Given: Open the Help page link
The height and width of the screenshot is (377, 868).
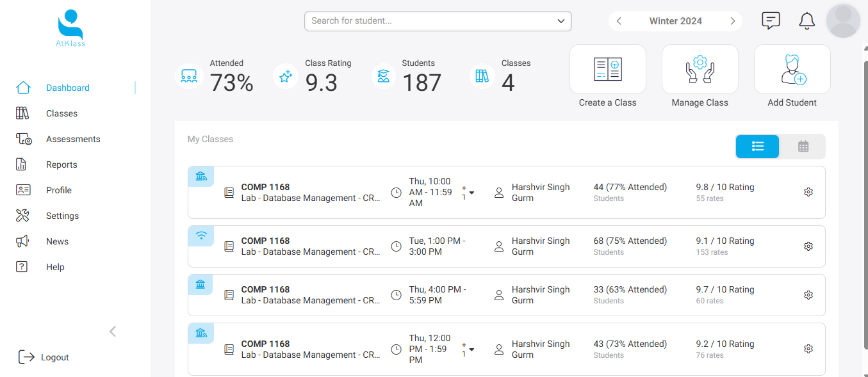Looking at the screenshot, I should [x=55, y=267].
